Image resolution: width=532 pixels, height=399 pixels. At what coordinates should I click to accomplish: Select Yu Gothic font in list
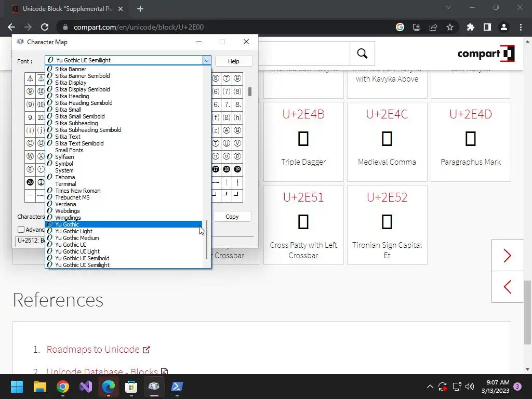click(x=124, y=224)
